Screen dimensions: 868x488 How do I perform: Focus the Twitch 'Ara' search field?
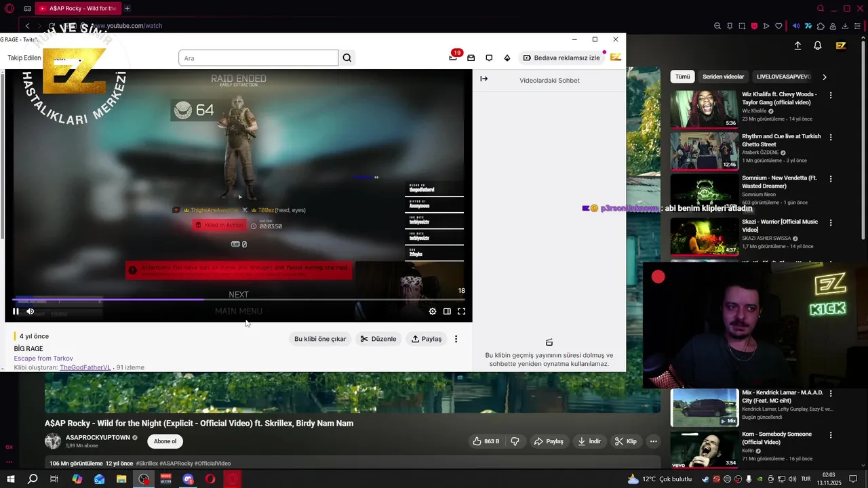click(258, 58)
